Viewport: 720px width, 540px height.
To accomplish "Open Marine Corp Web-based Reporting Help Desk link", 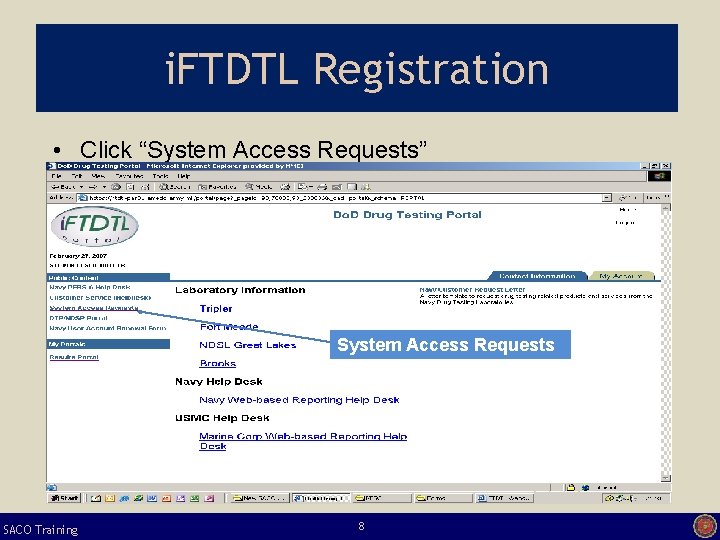I will [x=303, y=441].
